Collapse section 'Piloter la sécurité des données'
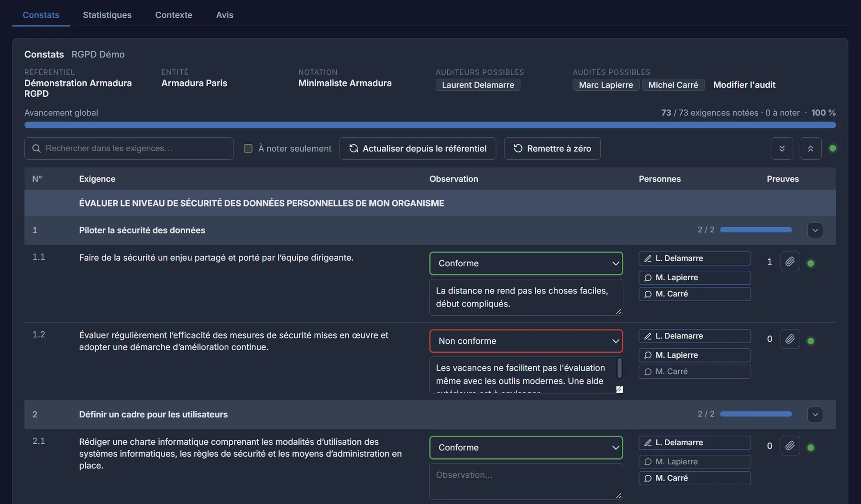 pyautogui.click(x=815, y=230)
